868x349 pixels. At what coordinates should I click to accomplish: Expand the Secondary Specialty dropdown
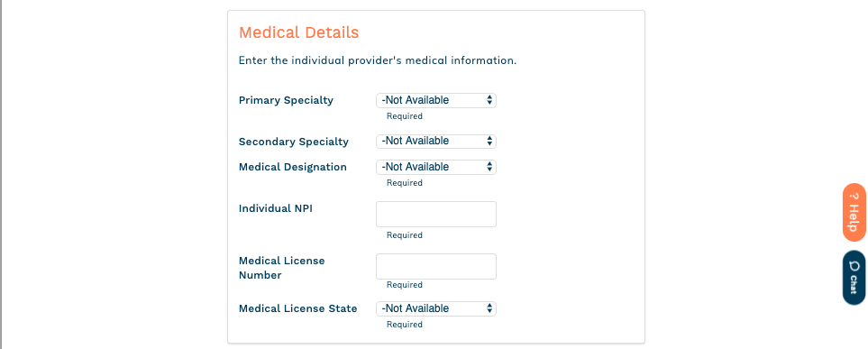pos(436,142)
